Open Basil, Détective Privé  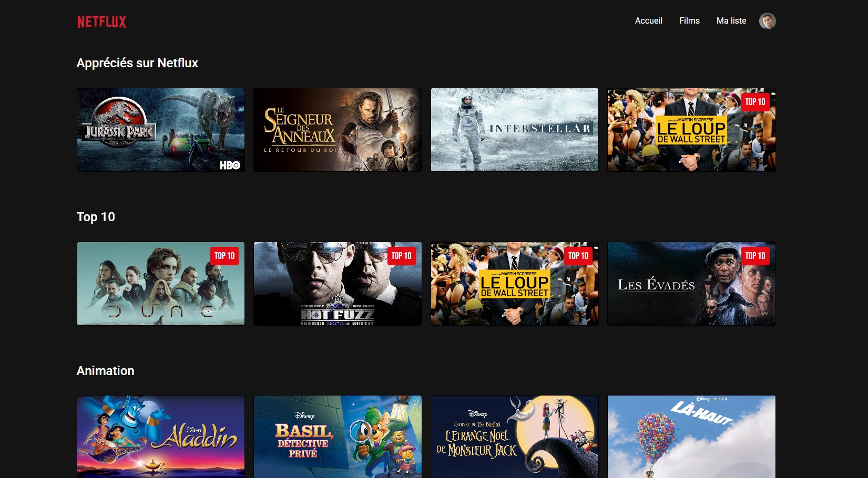point(338,437)
